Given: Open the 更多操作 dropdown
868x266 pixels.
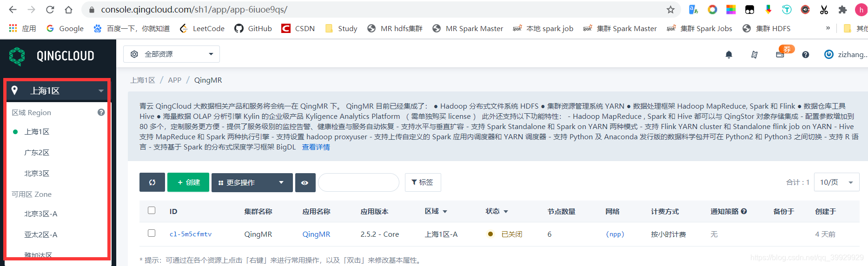Looking at the screenshot, I should (252, 182).
